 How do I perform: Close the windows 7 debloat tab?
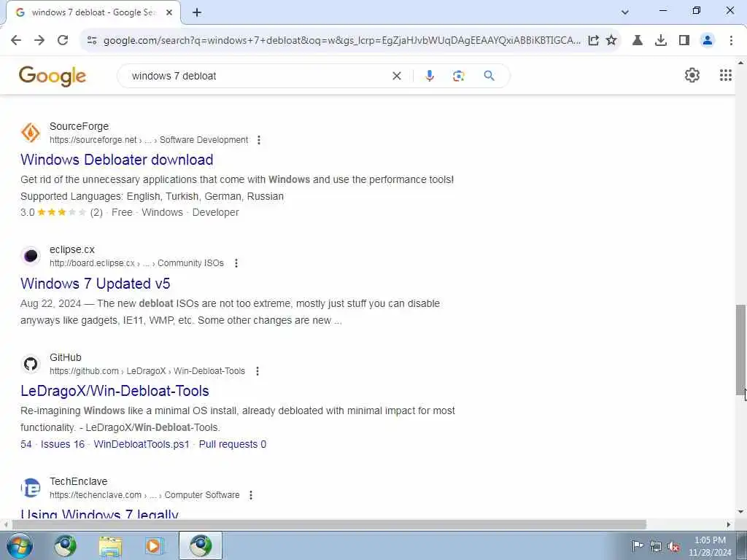click(x=169, y=12)
